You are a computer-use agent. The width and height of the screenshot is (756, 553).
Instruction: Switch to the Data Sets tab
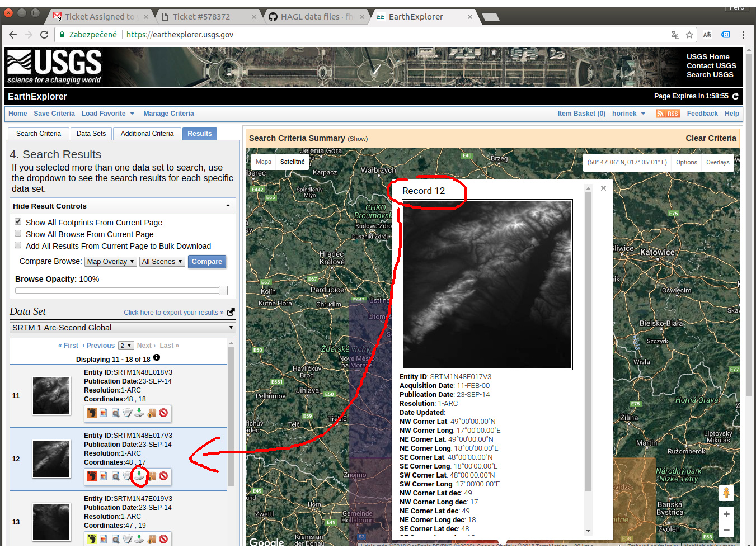[91, 133]
